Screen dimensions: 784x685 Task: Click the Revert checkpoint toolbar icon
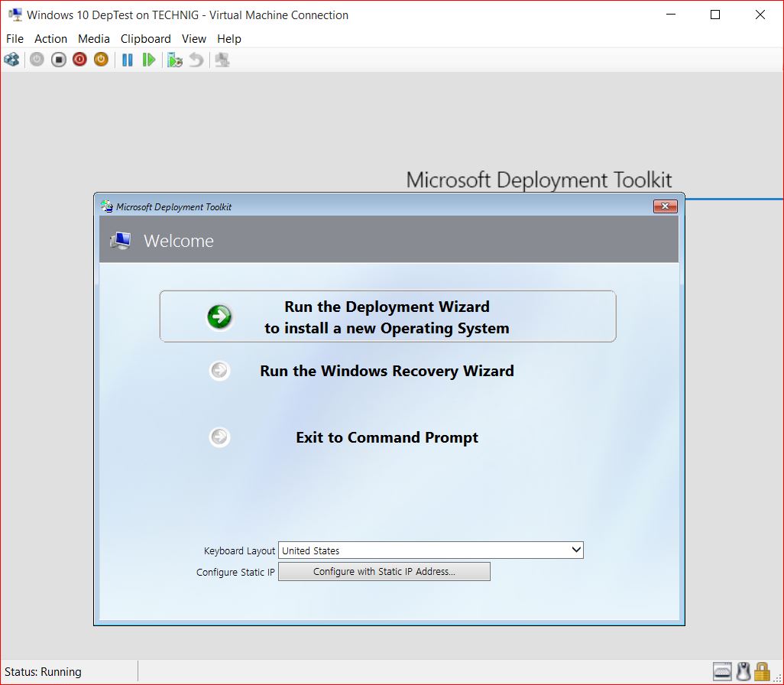click(194, 59)
